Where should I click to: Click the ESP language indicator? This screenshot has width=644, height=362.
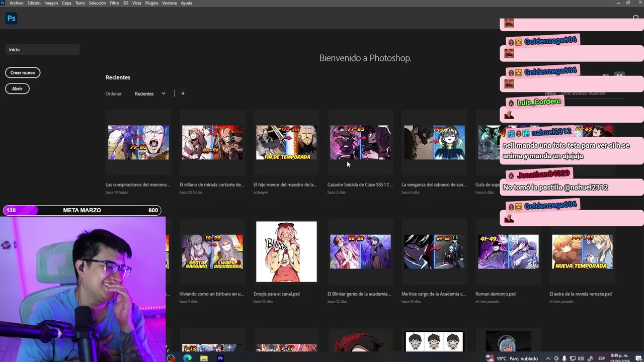[601, 358]
